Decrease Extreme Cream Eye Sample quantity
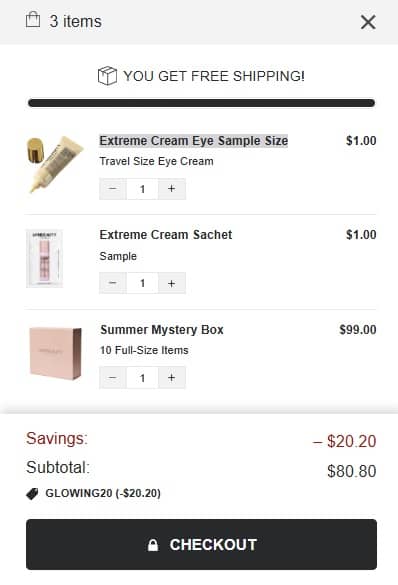This screenshot has height=585, width=398. click(113, 189)
